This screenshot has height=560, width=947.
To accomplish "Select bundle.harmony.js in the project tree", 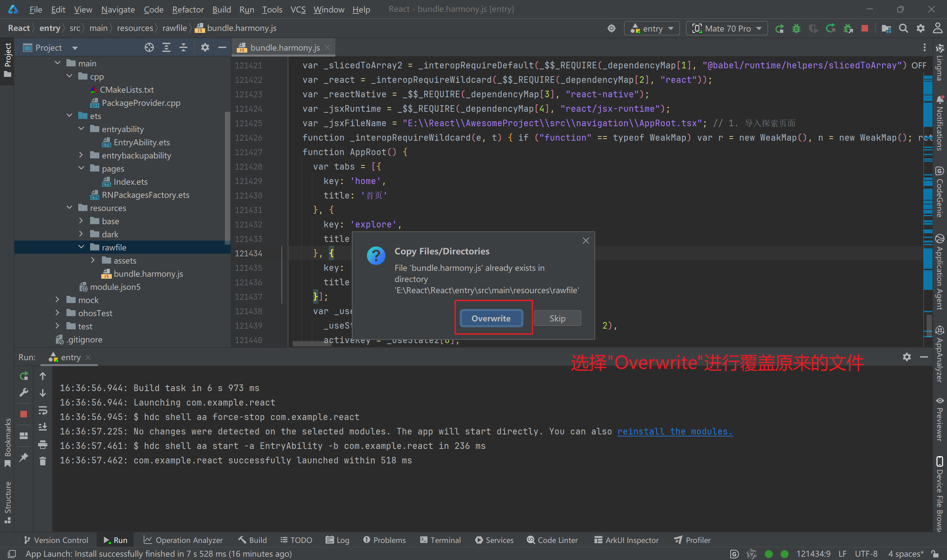I will pos(148,273).
